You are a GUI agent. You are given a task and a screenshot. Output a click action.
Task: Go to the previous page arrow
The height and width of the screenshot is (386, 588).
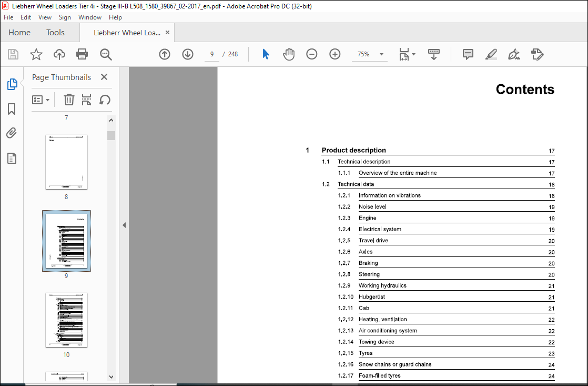[165, 54]
